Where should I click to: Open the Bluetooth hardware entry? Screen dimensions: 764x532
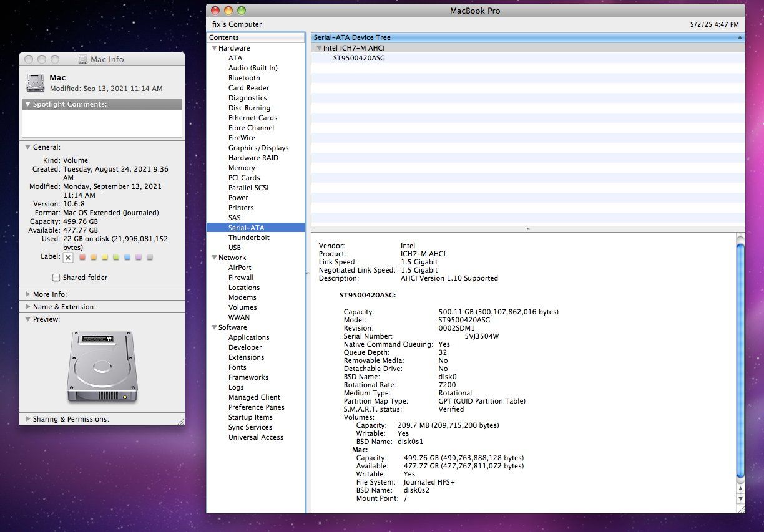tap(244, 78)
